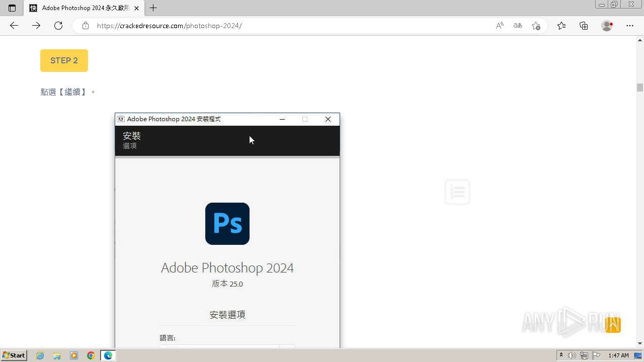Screen dimensions: 644x362
Task: Reload the current page
Action: 58,26
